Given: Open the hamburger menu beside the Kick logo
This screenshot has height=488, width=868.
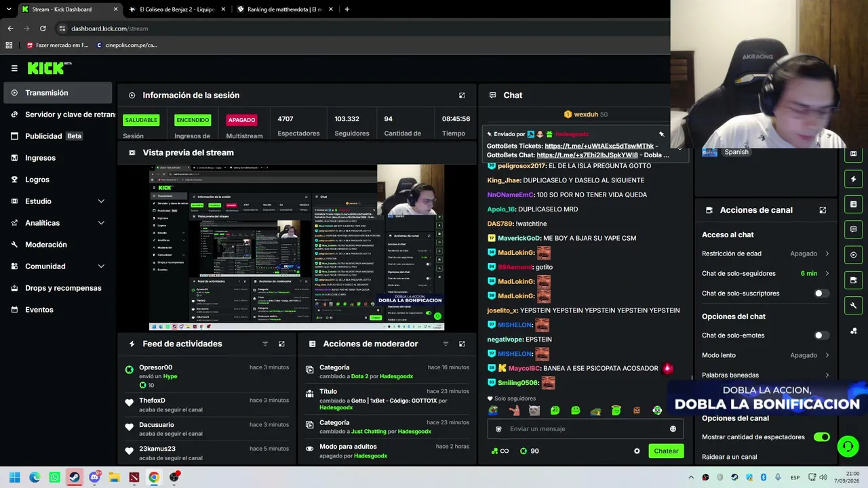Looking at the screenshot, I should click(14, 68).
